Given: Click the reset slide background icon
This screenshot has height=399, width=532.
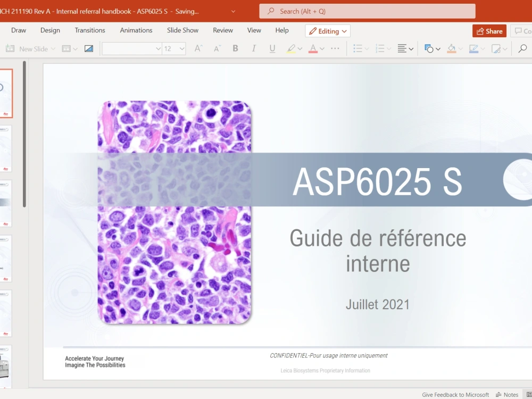Looking at the screenshot, I should coord(89,49).
